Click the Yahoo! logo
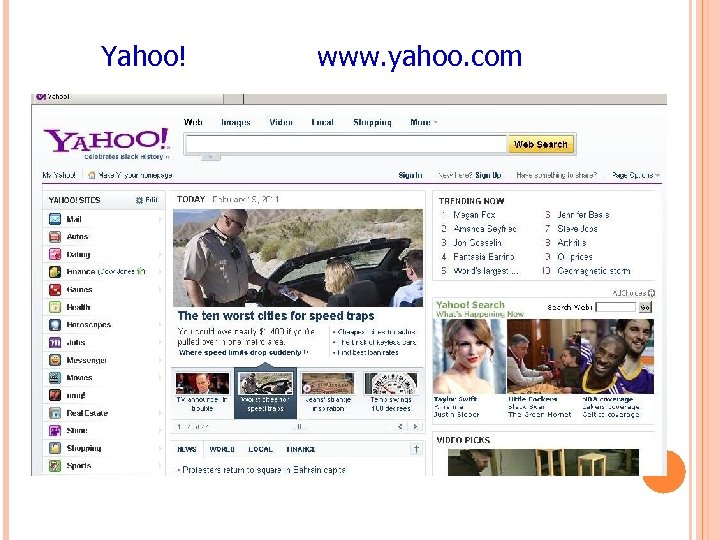 click(107, 140)
